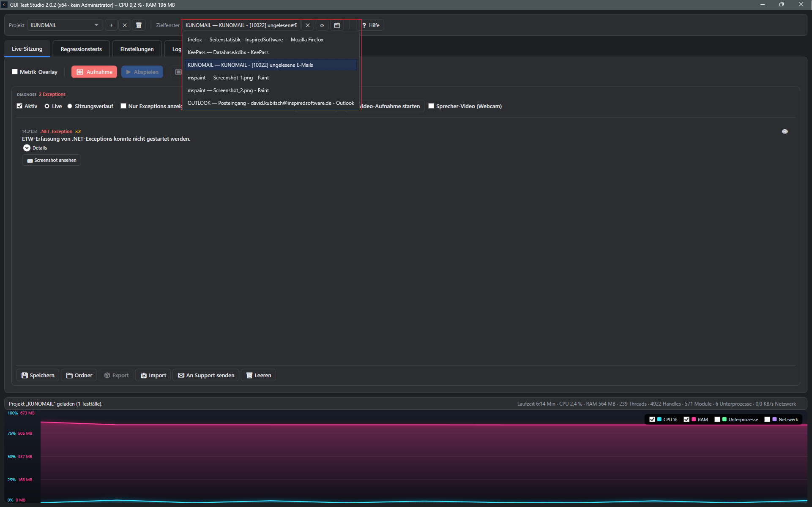This screenshot has width=812, height=507.
Task: Enable Netzwerk chart series checkbox
Action: tap(767, 420)
